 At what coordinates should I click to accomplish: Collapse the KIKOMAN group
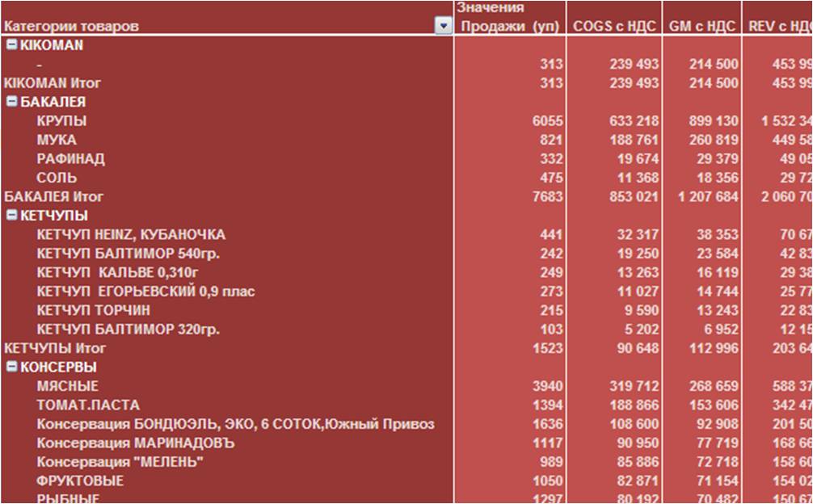click(12, 45)
